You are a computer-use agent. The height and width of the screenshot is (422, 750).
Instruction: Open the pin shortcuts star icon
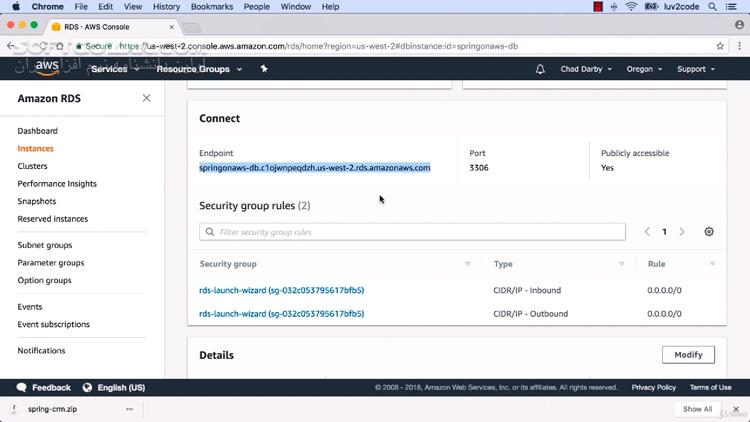point(264,69)
